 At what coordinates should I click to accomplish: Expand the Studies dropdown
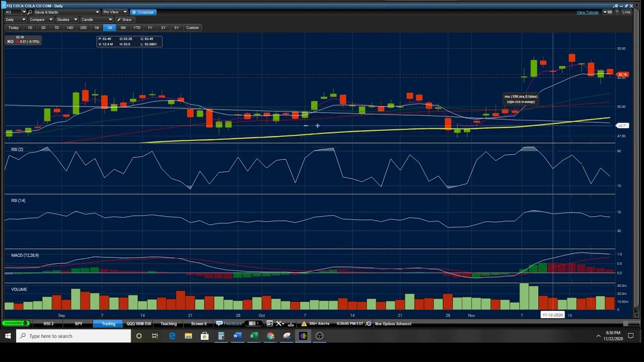[x=66, y=20]
